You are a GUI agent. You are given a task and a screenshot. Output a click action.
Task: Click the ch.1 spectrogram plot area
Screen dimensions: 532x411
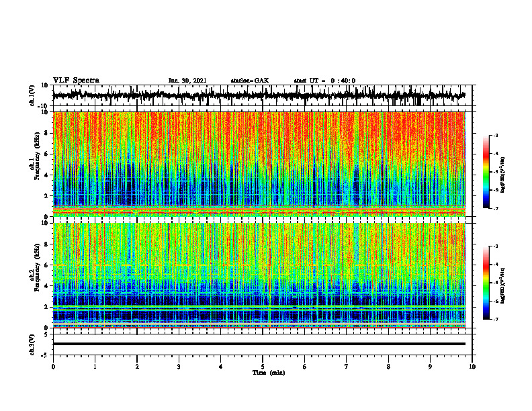(x=259, y=164)
